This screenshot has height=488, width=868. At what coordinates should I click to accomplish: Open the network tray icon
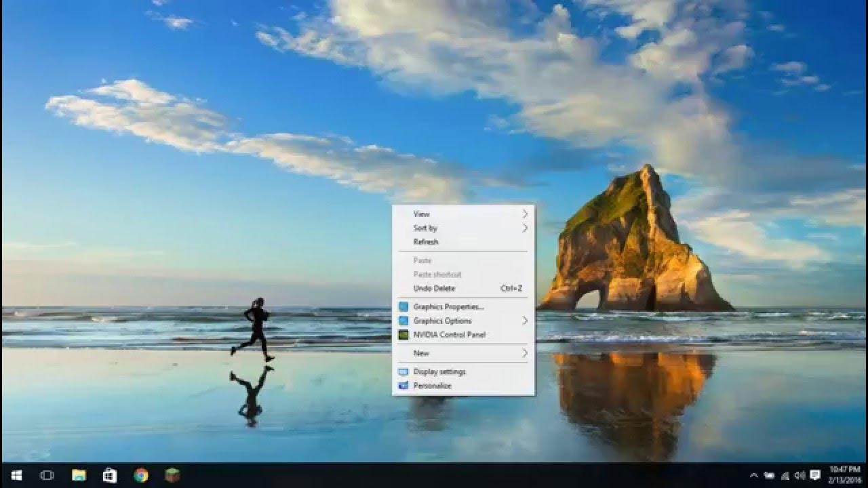(785, 476)
